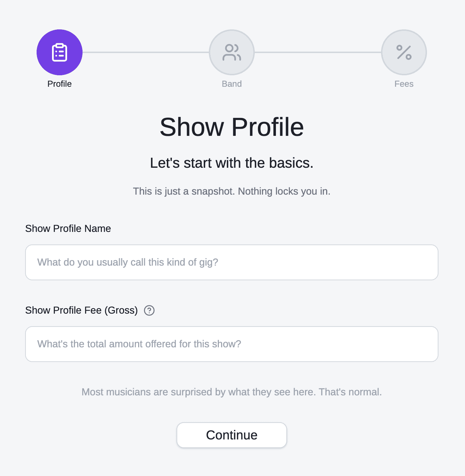Image resolution: width=465 pixels, height=476 pixels.
Task: Click the Continue button
Action: click(232, 435)
